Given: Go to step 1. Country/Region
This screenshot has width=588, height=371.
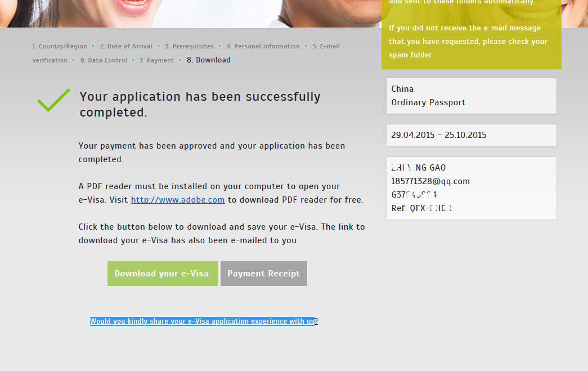Looking at the screenshot, I should 60,47.
